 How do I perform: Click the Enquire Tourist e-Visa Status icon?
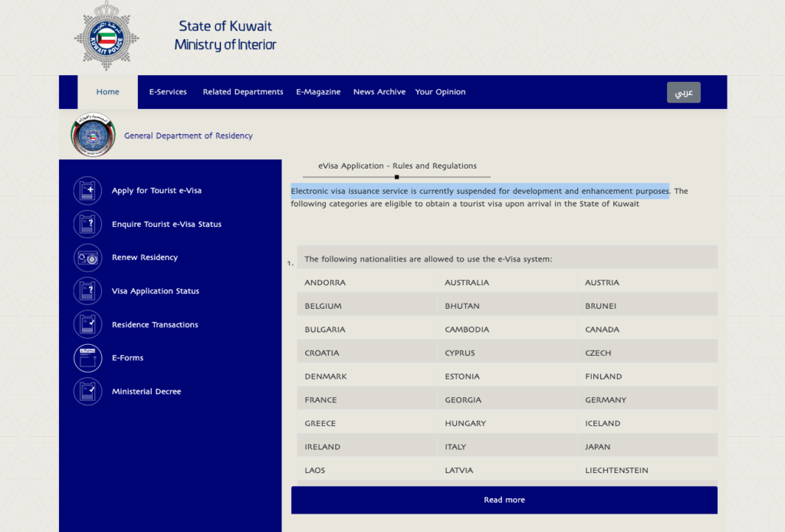pos(87,225)
